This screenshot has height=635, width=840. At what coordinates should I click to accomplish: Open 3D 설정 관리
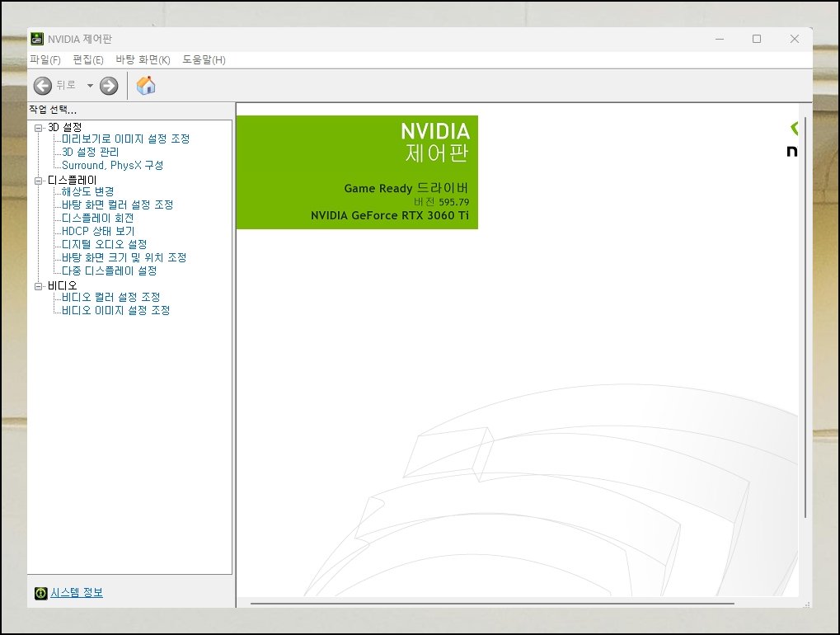pos(90,153)
